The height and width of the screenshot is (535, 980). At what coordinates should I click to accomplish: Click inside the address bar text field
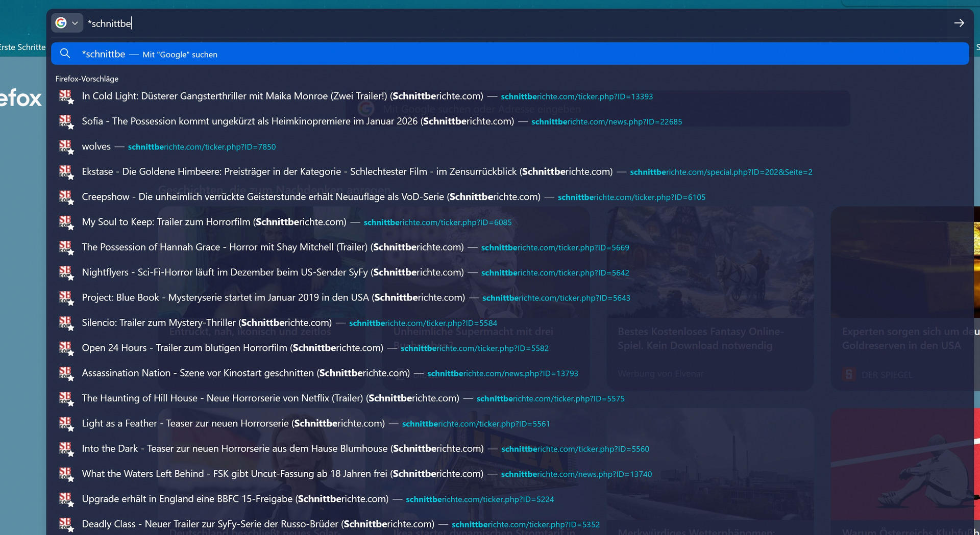(516, 23)
